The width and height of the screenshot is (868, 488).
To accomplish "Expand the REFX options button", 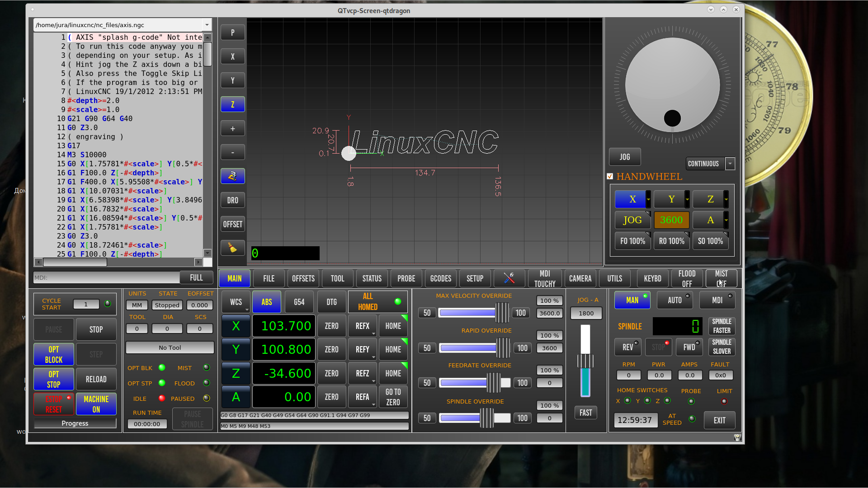I will click(363, 326).
